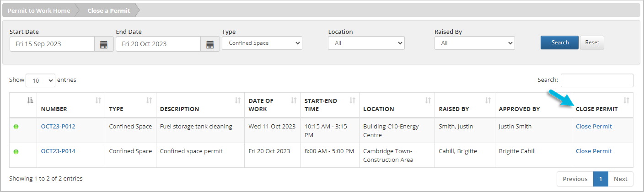Close Permit link for OCT23-P014
The height and width of the screenshot is (192, 644).
coord(594,151)
